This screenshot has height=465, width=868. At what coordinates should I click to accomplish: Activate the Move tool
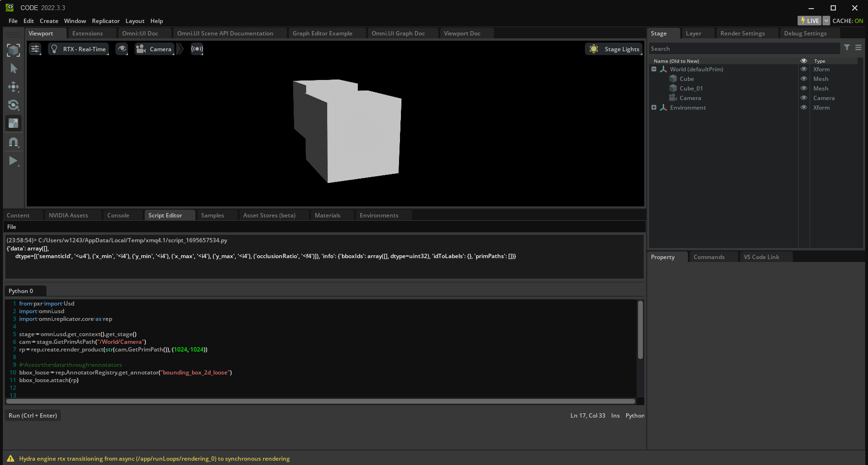[x=13, y=87]
